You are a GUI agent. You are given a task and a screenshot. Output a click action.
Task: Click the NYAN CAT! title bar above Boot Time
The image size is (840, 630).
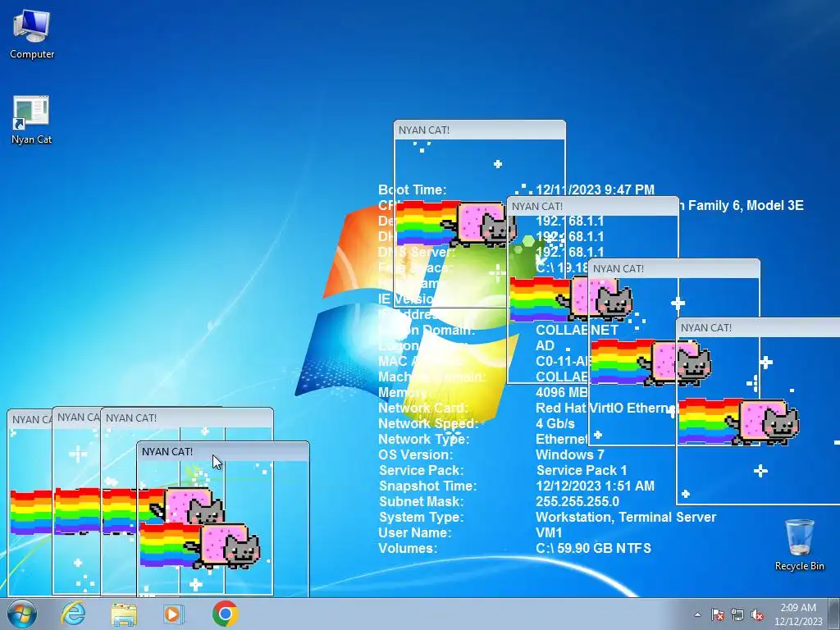(x=479, y=130)
